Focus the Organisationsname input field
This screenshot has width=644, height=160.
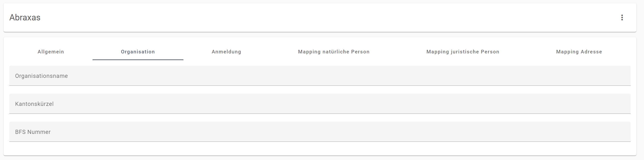pyautogui.click(x=320, y=76)
